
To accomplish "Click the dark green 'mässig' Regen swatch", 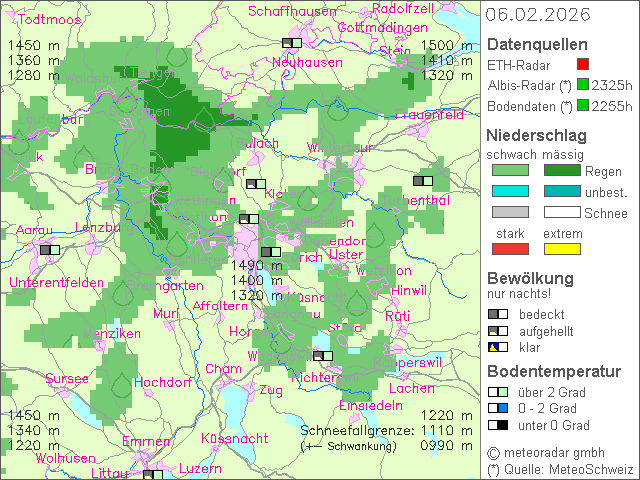I will (x=562, y=171).
